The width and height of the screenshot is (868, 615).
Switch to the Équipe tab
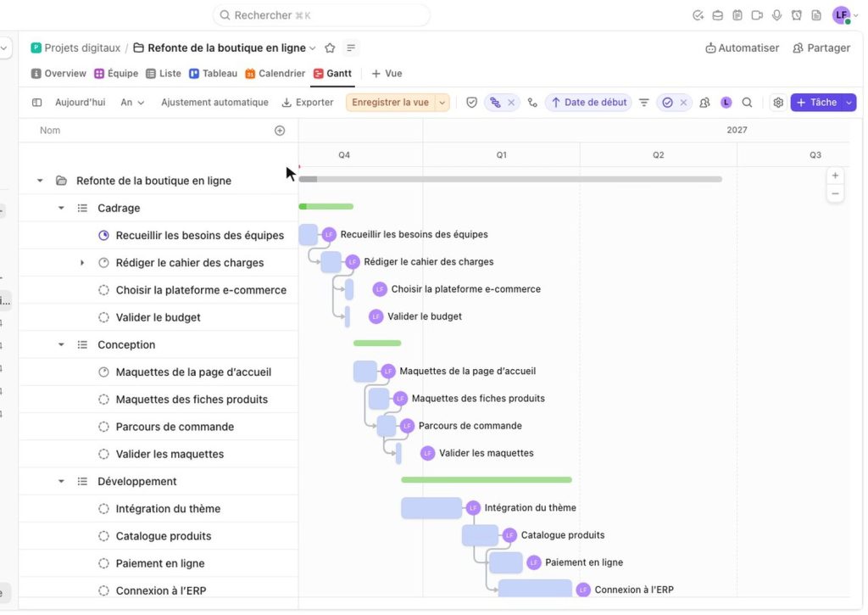pyautogui.click(x=116, y=74)
